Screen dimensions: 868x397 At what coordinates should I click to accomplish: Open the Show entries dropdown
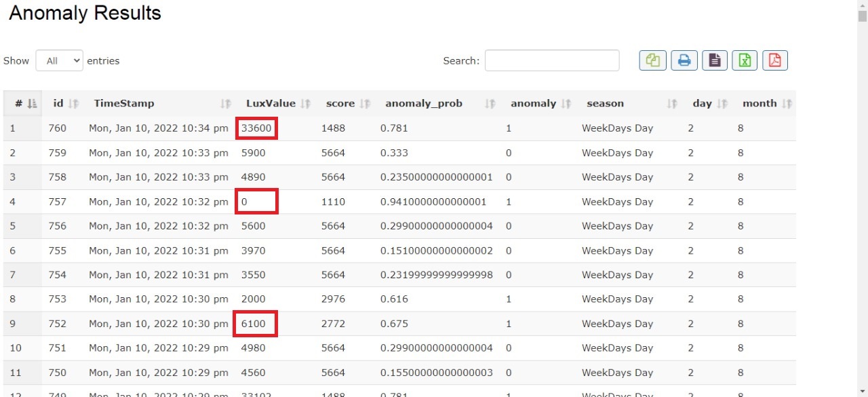[x=59, y=60]
